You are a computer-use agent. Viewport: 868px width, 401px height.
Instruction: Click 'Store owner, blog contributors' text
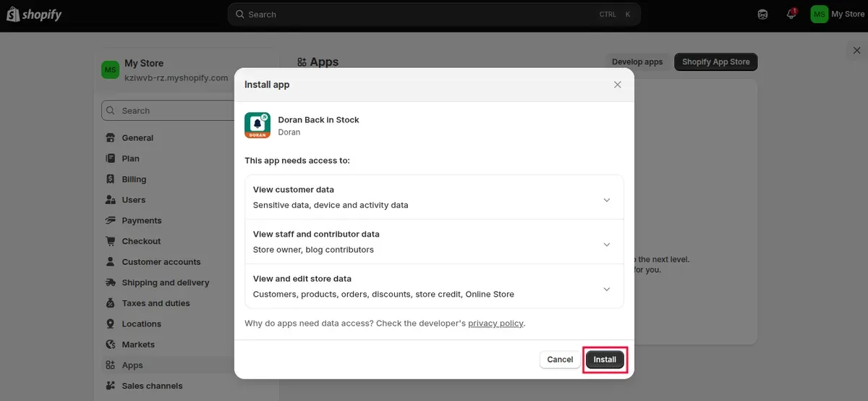[313, 250]
